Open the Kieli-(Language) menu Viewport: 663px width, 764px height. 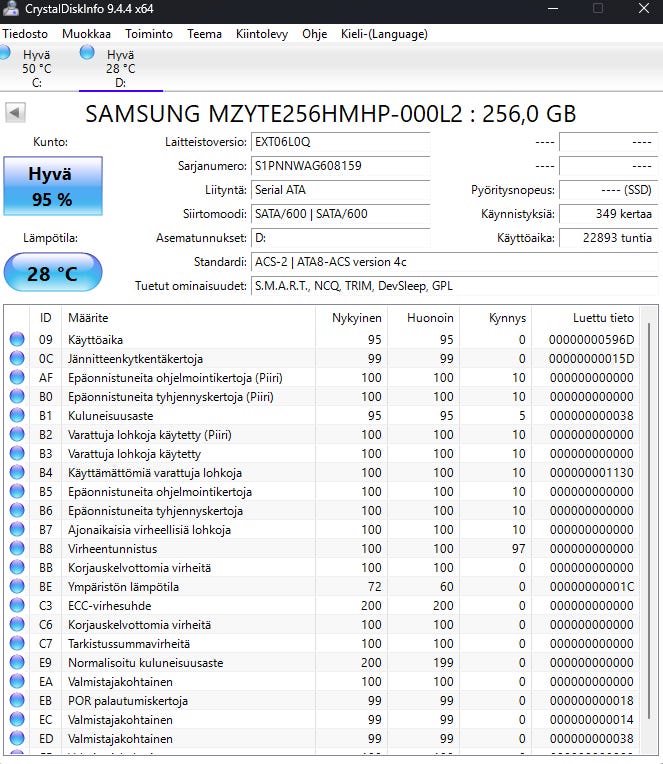[384, 34]
